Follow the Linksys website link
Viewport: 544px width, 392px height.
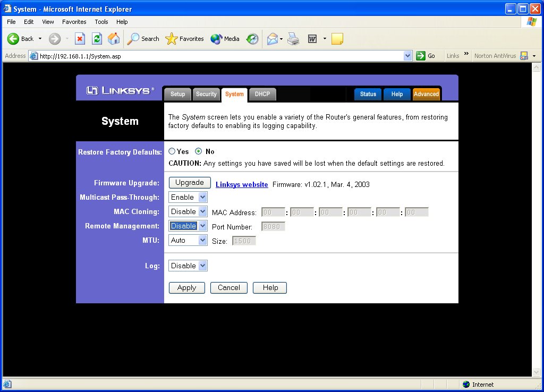coord(242,184)
